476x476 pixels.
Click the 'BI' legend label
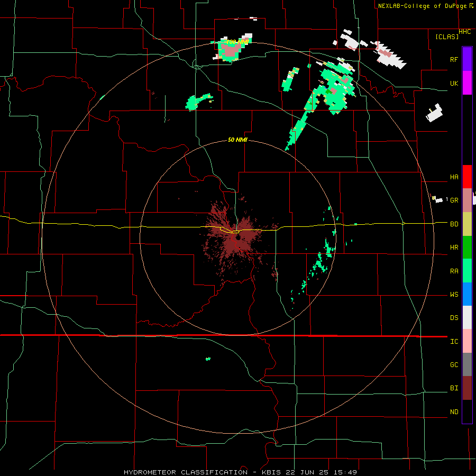point(454,388)
